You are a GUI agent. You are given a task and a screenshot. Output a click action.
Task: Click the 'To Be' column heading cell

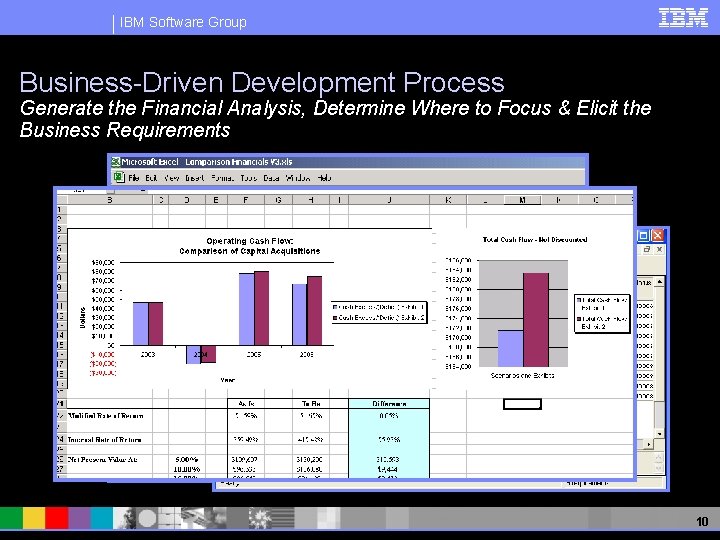(311, 404)
